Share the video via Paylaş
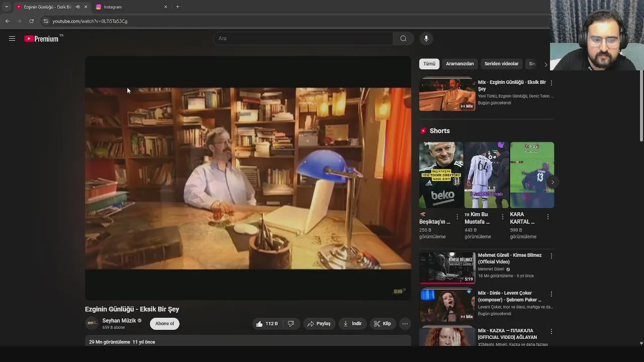Screen dimensions: 644x362 tap(319, 324)
